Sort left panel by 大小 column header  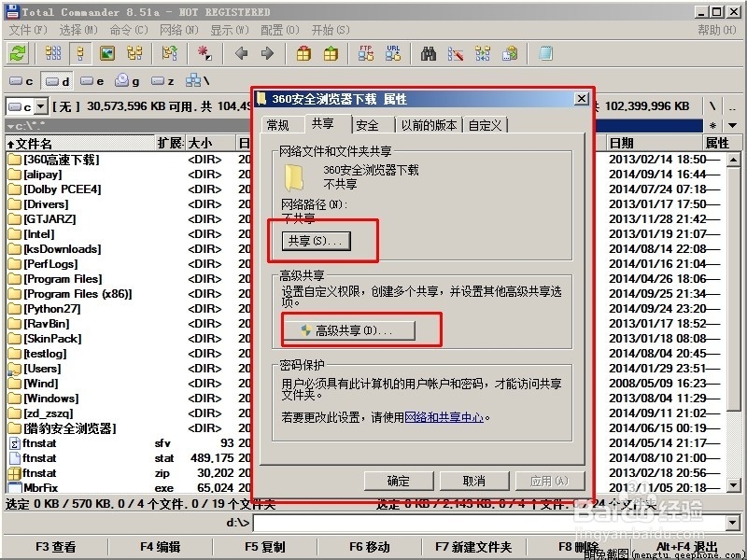210,144
